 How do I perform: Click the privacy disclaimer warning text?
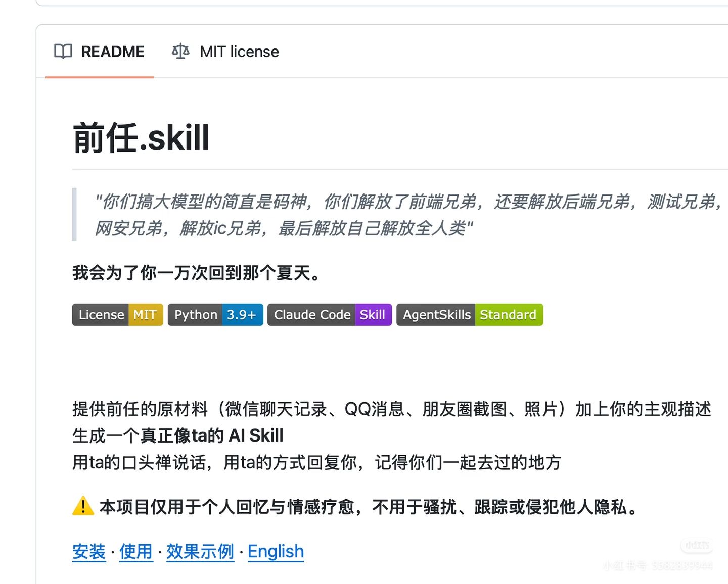tap(369, 507)
